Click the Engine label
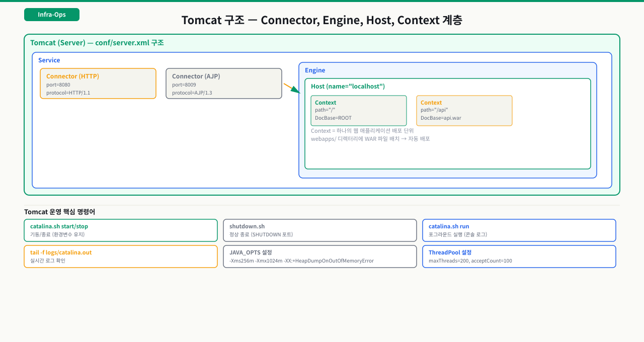The image size is (644, 342). point(315,70)
